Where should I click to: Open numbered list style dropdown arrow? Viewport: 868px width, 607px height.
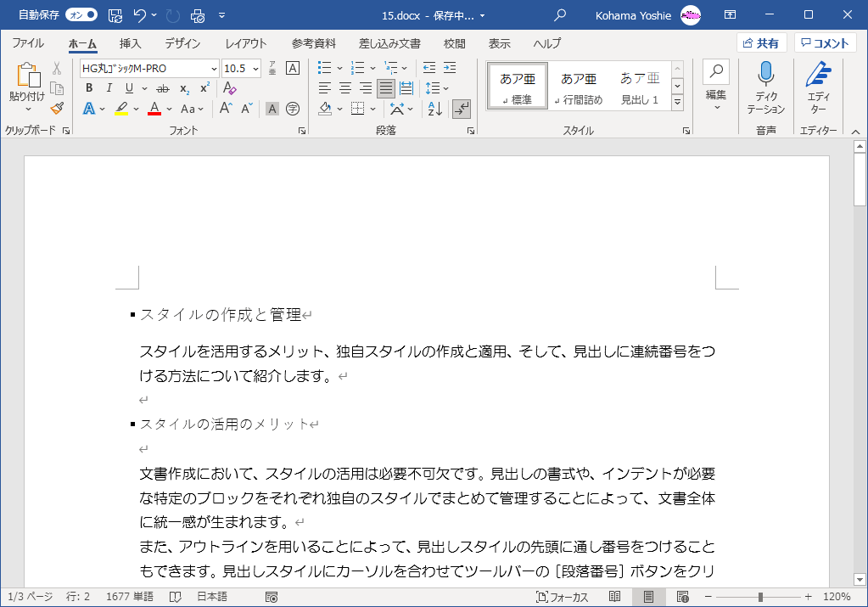372,69
